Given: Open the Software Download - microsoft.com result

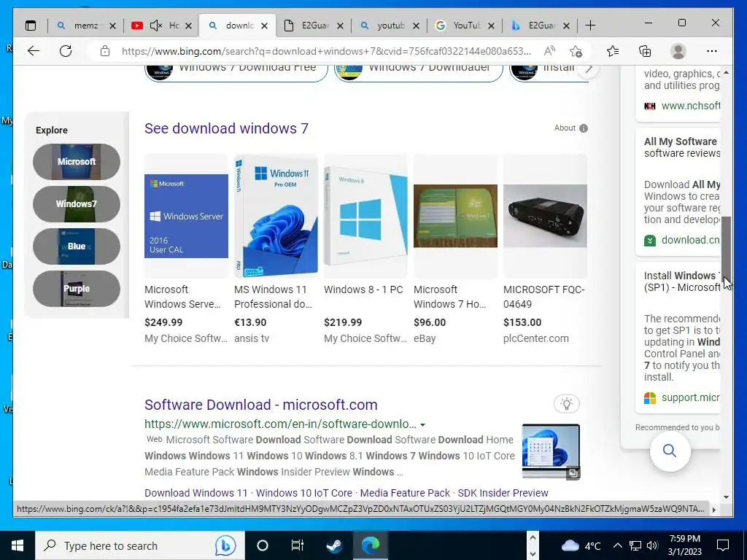Looking at the screenshot, I should (260, 404).
